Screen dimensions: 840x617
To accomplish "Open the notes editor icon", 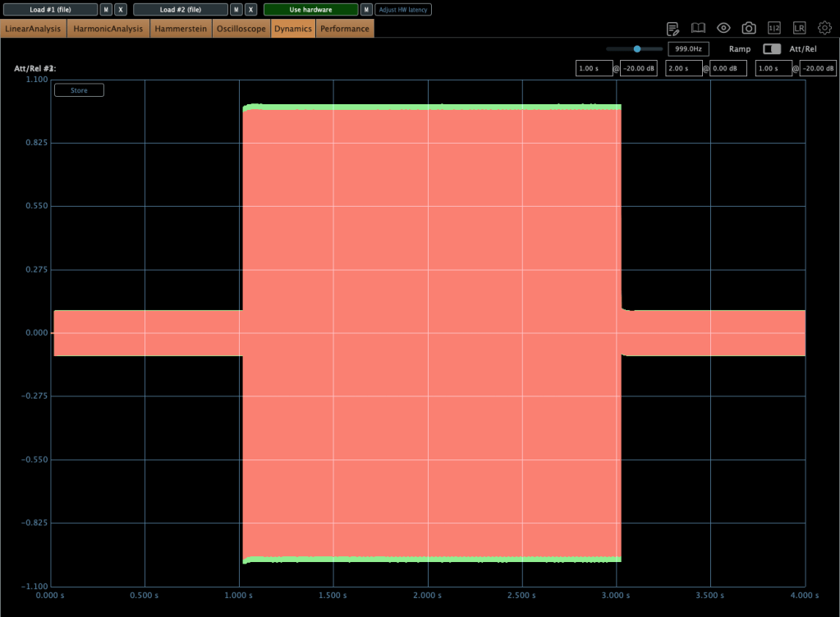I will (673, 29).
